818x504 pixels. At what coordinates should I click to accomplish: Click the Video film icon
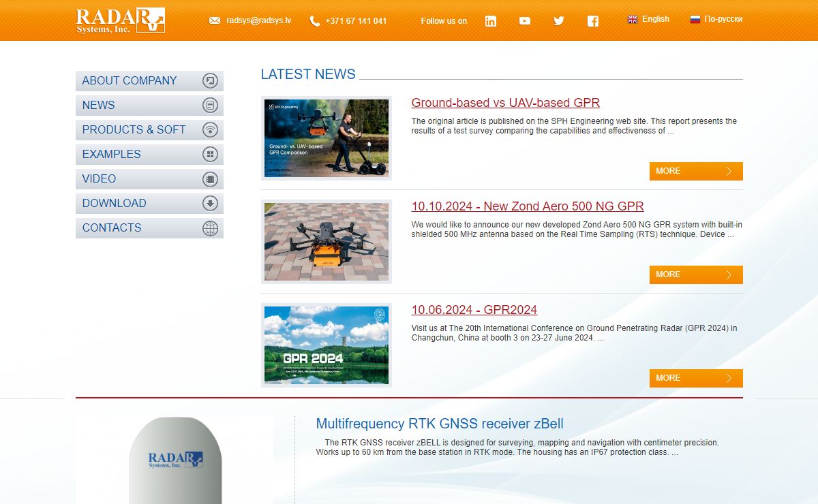pos(211,179)
